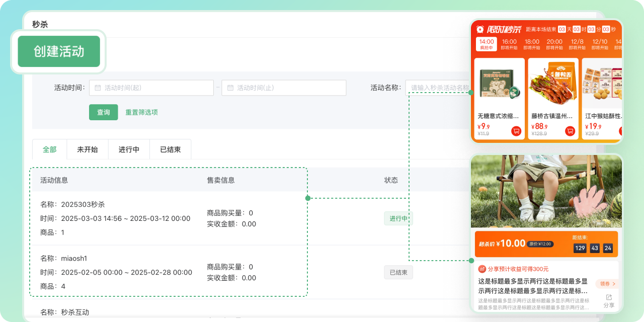Switch to the 进行中 tab

[x=129, y=149]
